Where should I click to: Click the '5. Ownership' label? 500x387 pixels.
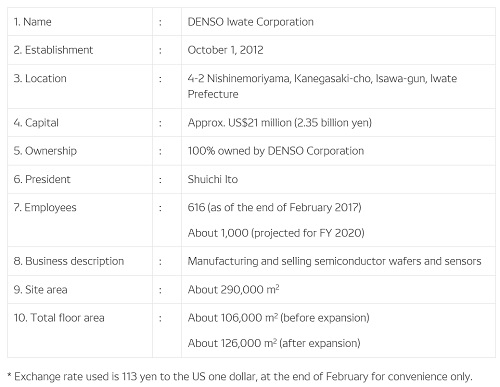pos(45,151)
